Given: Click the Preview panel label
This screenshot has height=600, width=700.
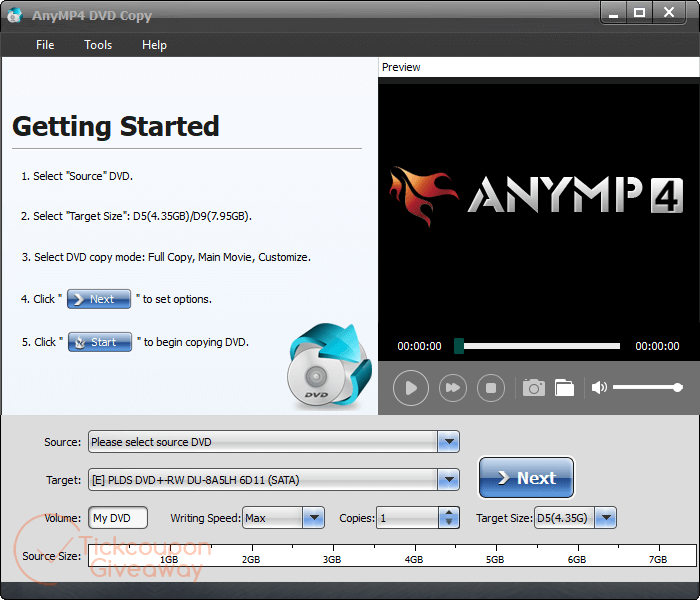Looking at the screenshot, I should tap(401, 67).
